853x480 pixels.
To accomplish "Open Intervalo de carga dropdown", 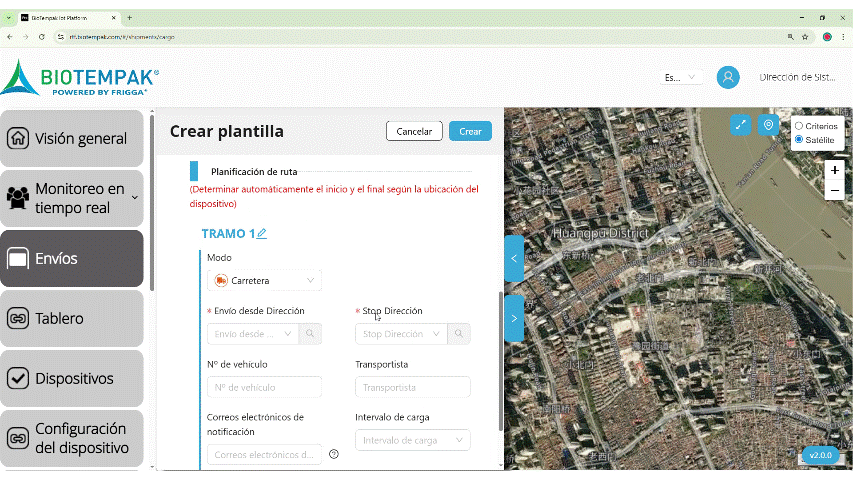I will pos(413,440).
